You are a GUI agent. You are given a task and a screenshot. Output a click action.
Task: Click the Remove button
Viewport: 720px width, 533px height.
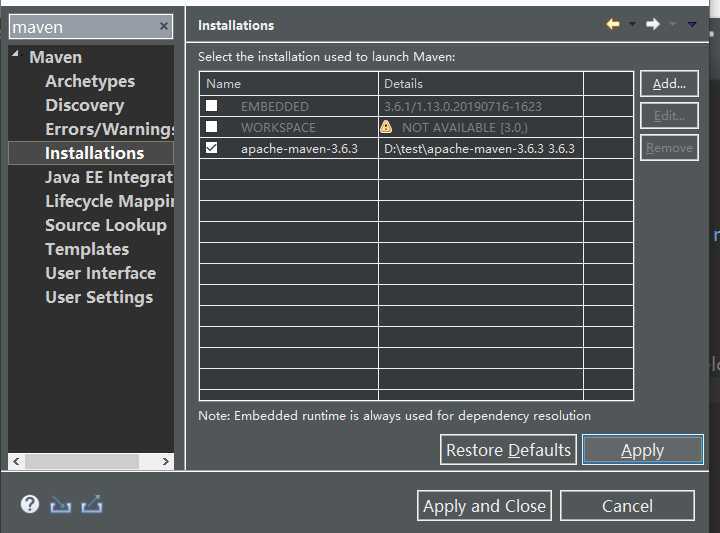pos(669,147)
